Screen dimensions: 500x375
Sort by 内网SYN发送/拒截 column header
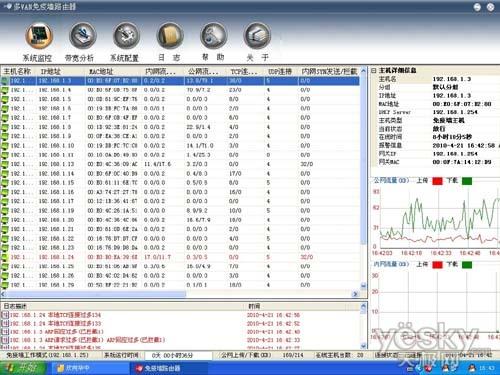click(x=329, y=71)
